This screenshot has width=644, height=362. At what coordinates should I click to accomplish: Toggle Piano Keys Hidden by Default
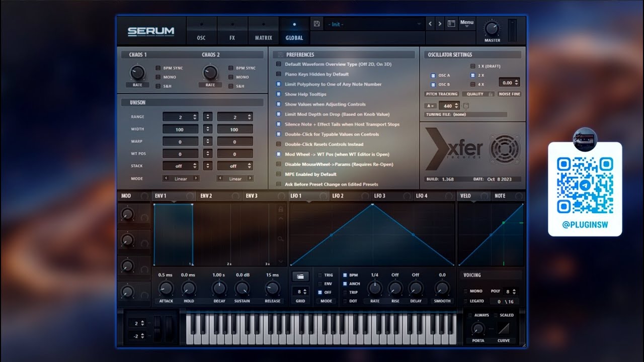[279, 74]
